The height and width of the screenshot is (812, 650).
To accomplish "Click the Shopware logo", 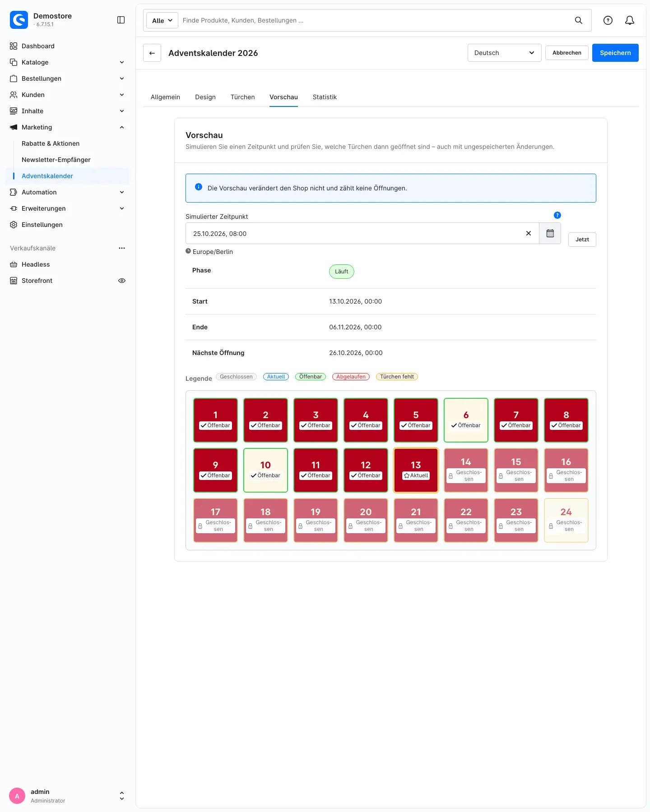I will click(x=19, y=20).
